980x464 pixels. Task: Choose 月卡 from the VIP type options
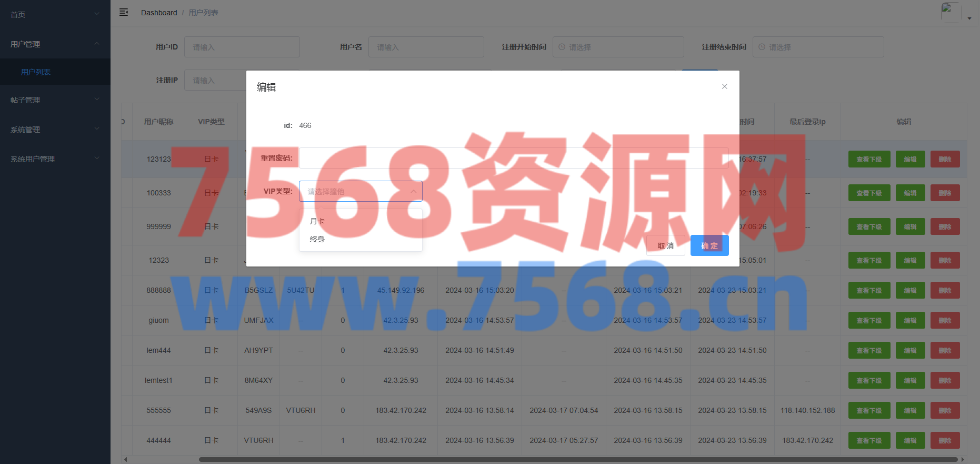(x=361, y=221)
